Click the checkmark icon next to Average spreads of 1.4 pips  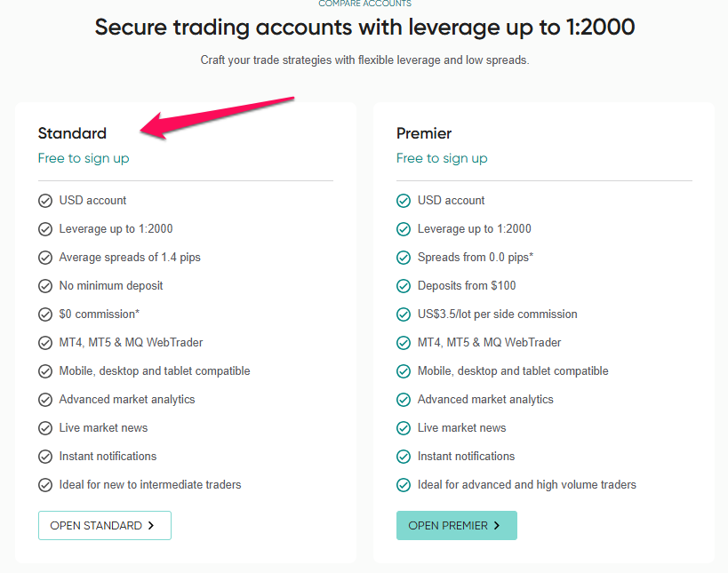click(45, 258)
